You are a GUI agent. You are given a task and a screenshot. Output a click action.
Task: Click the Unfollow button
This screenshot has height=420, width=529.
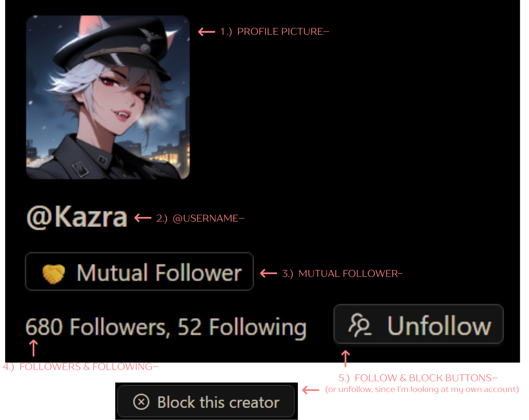tap(418, 324)
